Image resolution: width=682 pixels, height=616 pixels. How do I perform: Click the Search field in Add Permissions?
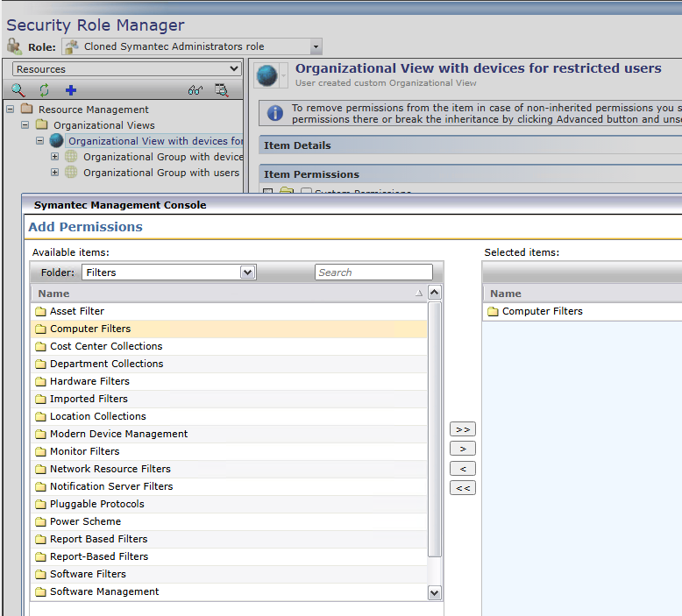(x=373, y=273)
